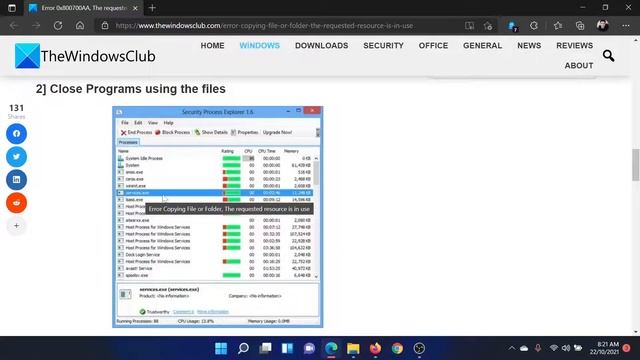The height and width of the screenshot is (360, 640).
Task: Open immersive reader icon in address bar
Action: coord(469,26)
